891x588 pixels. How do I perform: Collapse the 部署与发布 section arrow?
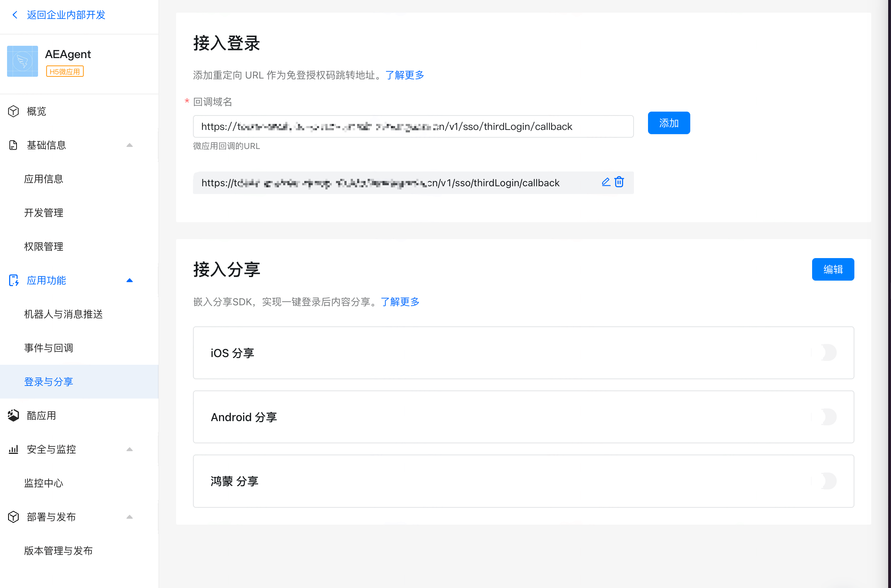click(x=129, y=517)
